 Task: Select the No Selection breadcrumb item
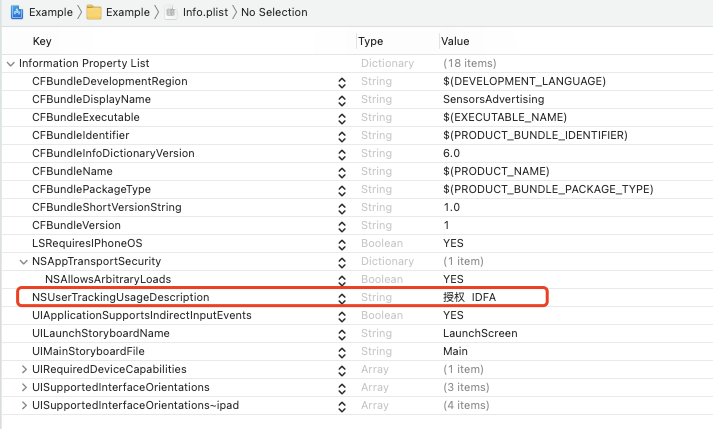(x=274, y=12)
